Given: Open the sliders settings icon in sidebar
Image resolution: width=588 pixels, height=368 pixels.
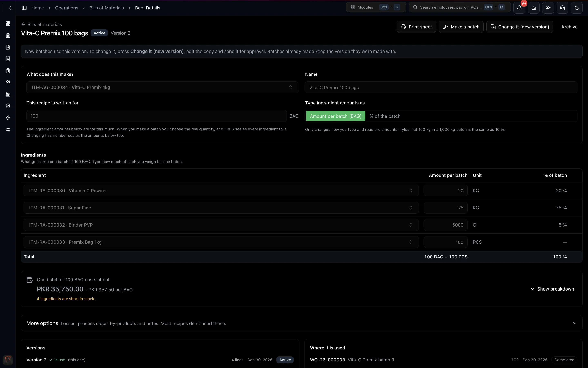Looking at the screenshot, I should coord(8,129).
